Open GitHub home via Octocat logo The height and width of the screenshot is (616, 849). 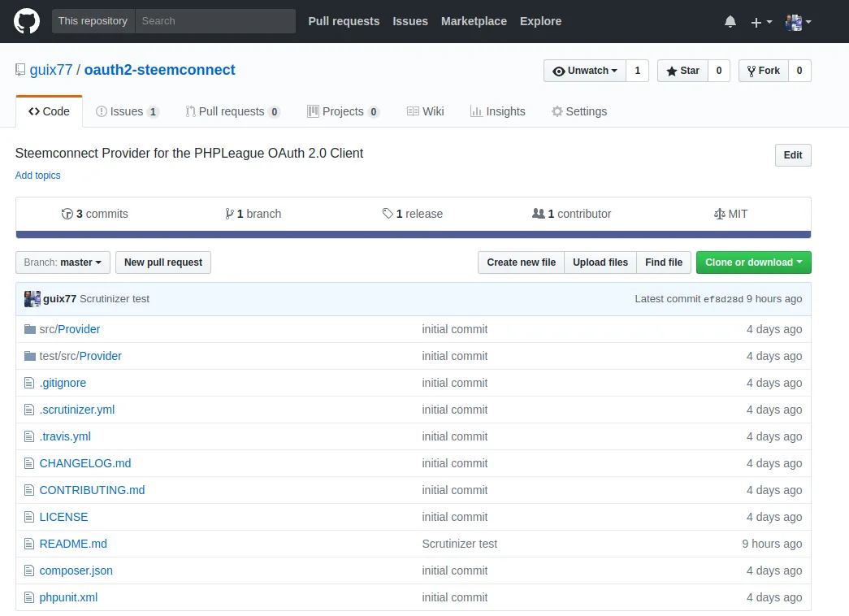tap(27, 21)
